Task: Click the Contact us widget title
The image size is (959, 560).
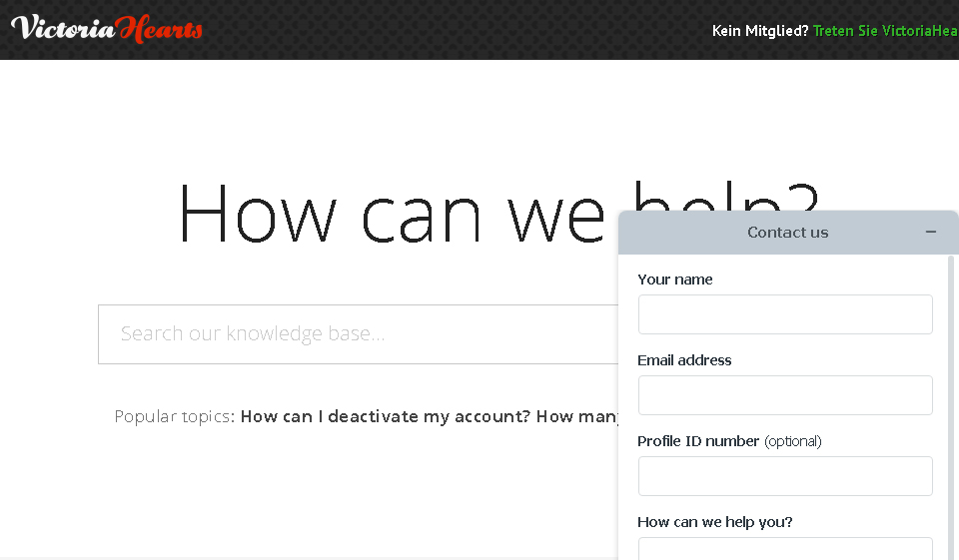Action: (x=787, y=233)
